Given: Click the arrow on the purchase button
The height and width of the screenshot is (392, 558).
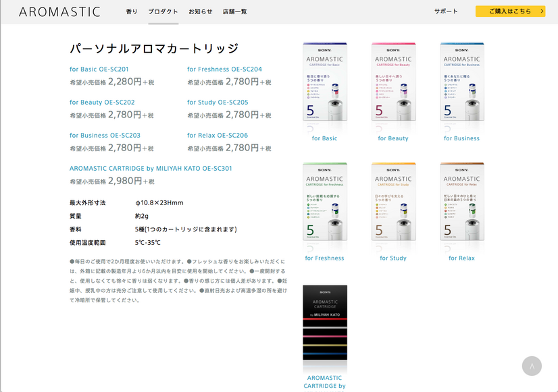Looking at the screenshot, I should tap(542, 11).
